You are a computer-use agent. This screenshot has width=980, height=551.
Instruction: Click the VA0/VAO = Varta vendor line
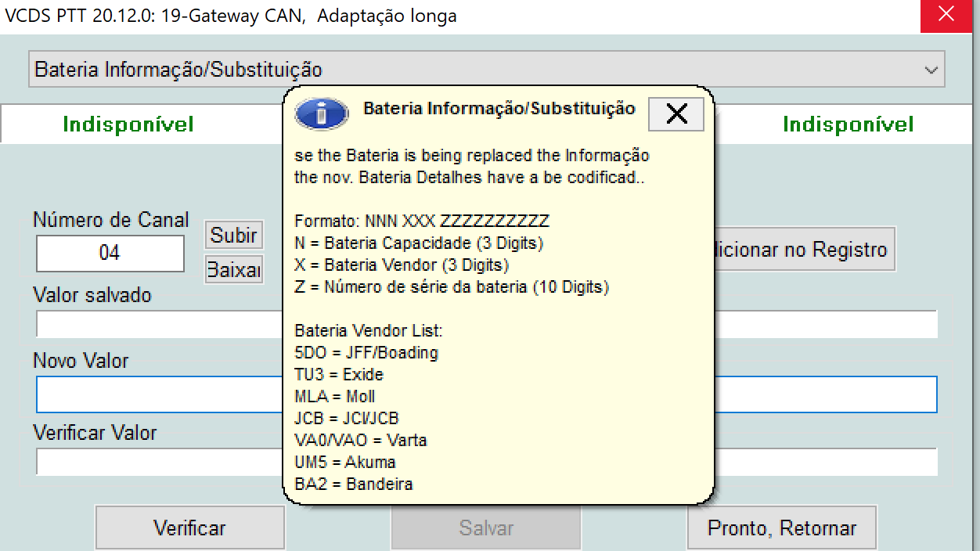pyautogui.click(x=360, y=440)
